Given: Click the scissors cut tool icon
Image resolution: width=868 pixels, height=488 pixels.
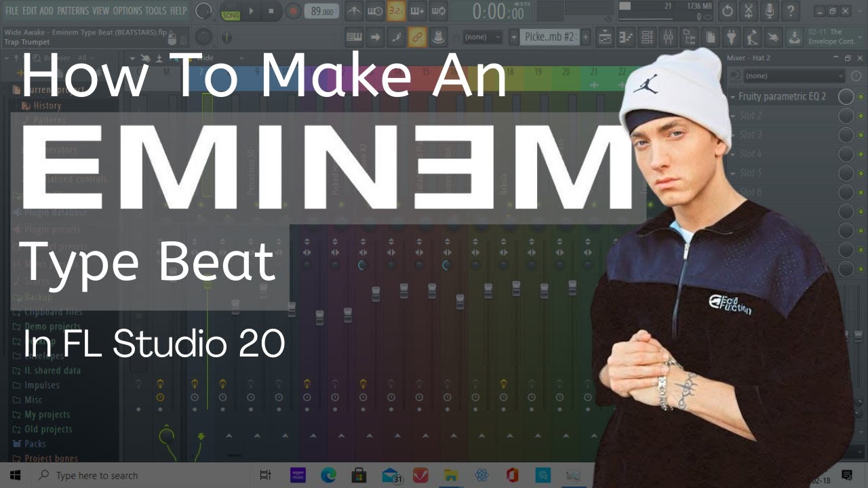Looking at the screenshot, I should click(749, 11).
